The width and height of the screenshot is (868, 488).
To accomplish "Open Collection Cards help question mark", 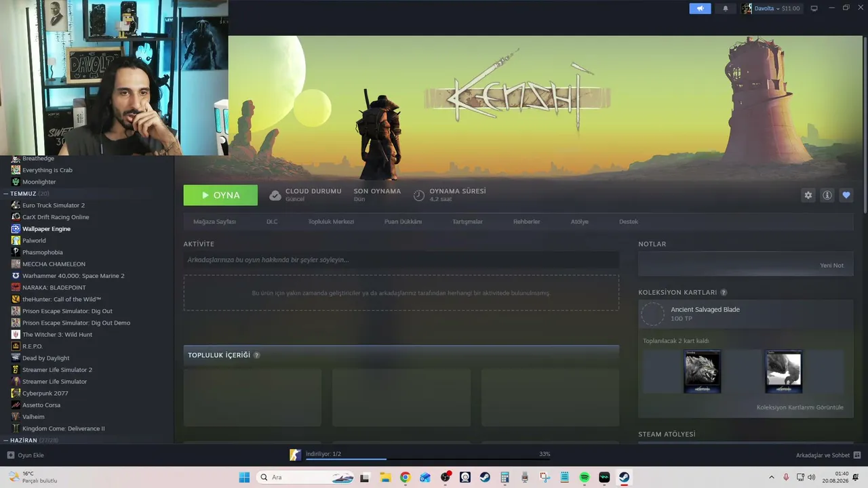I will coord(724,293).
